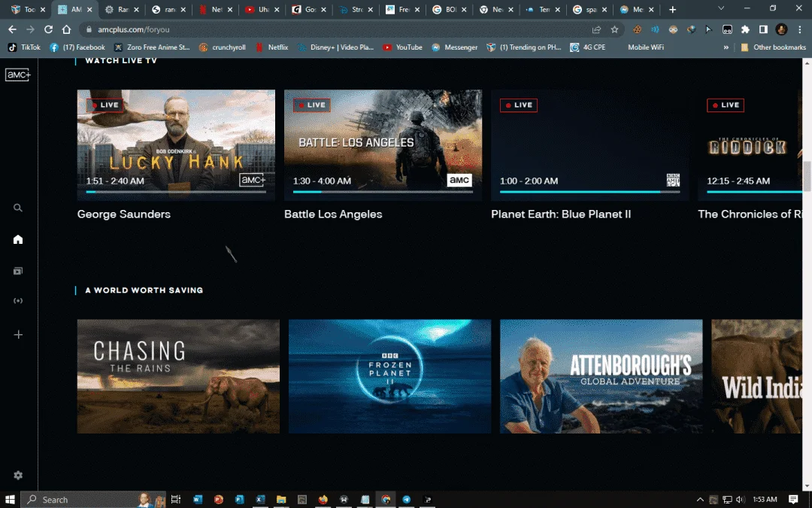Open the notification center icon
Viewport: 812px width, 508px height.
pyautogui.click(x=793, y=500)
